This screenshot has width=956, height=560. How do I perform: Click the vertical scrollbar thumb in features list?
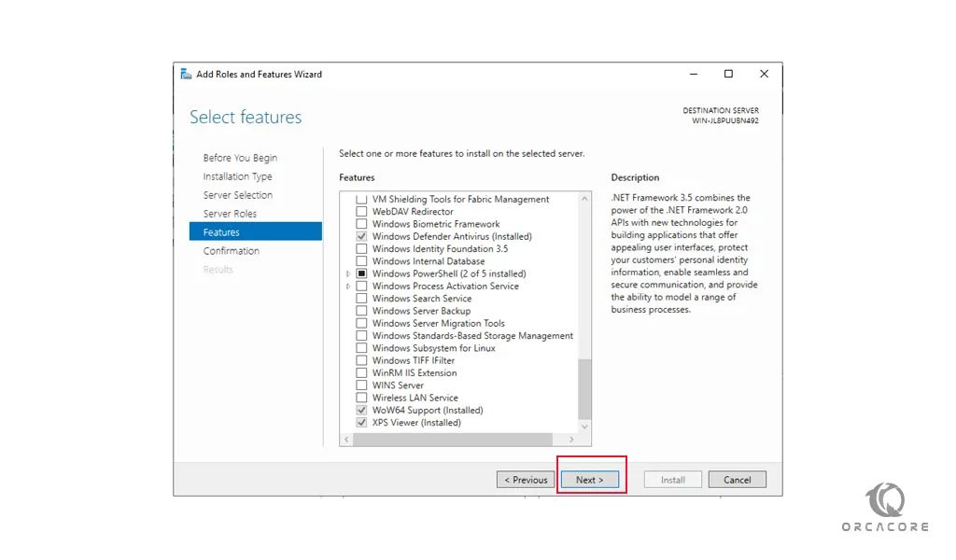pyautogui.click(x=584, y=389)
